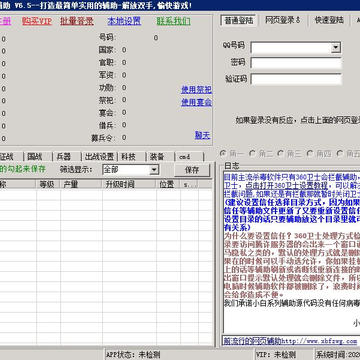
Task: Click the 使用宴会 link
Action: point(196,102)
